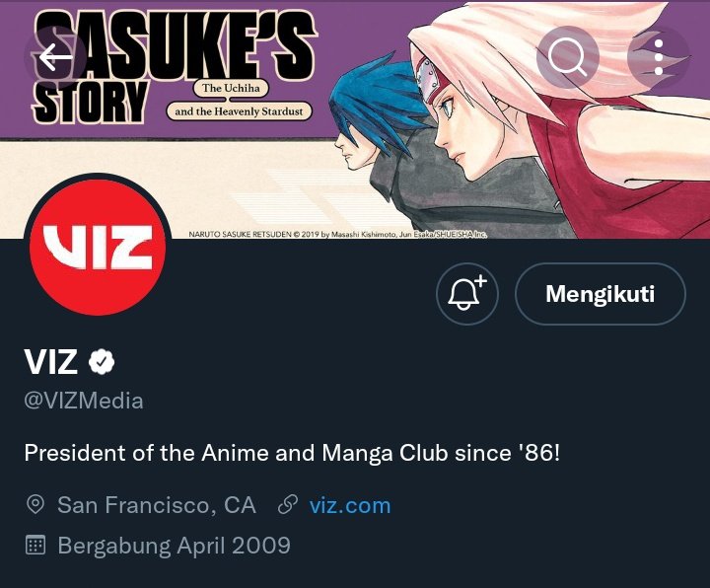Tap the profile bio about Anime and Manga Club
710x588 pixels.
click(x=292, y=453)
